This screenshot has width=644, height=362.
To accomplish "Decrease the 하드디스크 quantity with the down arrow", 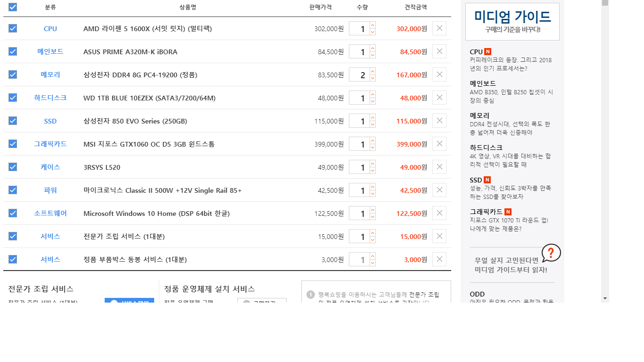I will [x=372, y=101].
